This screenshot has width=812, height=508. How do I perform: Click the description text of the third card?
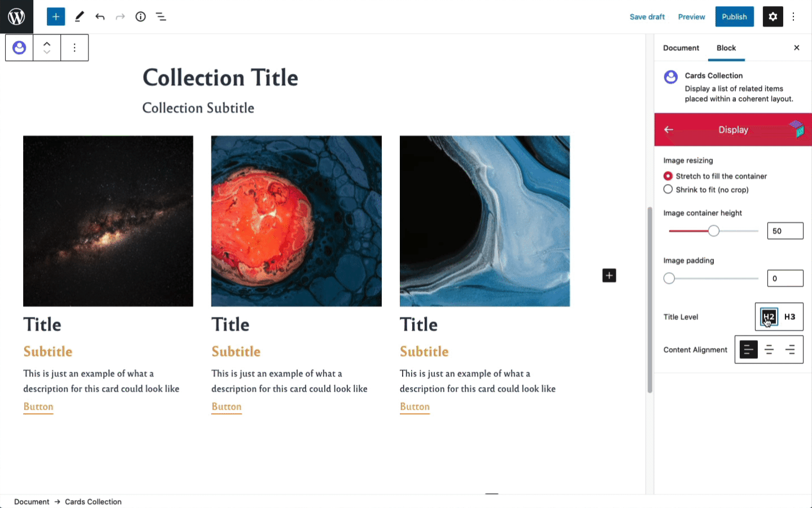point(478,381)
